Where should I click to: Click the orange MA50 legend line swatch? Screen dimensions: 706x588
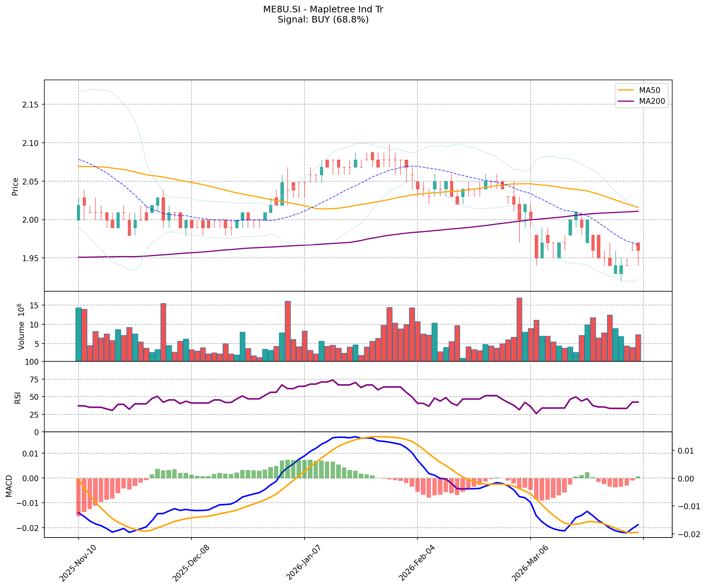(x=626, y=90)
